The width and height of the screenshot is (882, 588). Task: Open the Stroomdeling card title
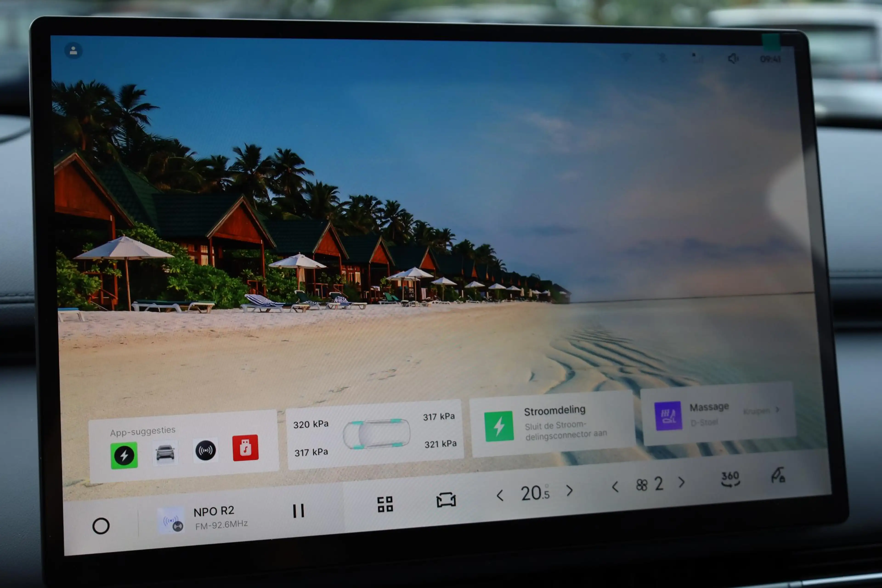click(x=554, y=411)
